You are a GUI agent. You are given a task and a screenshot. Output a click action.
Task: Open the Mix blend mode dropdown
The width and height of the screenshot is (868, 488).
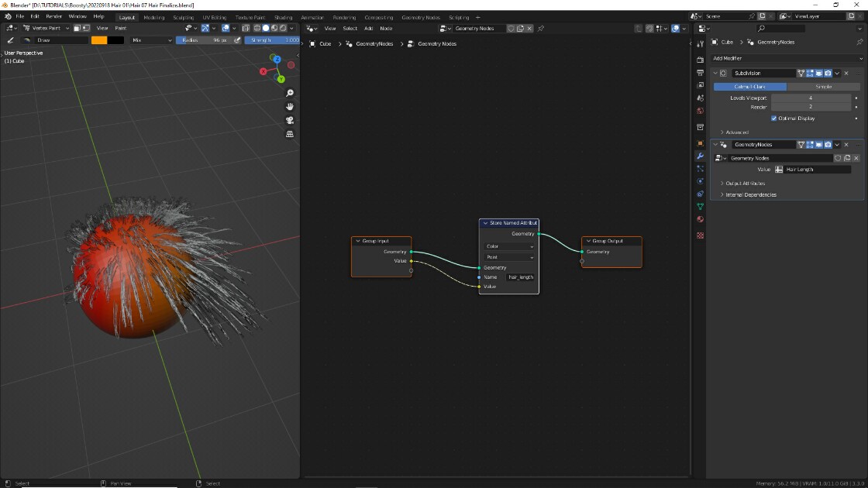click(x=152, y=40)
